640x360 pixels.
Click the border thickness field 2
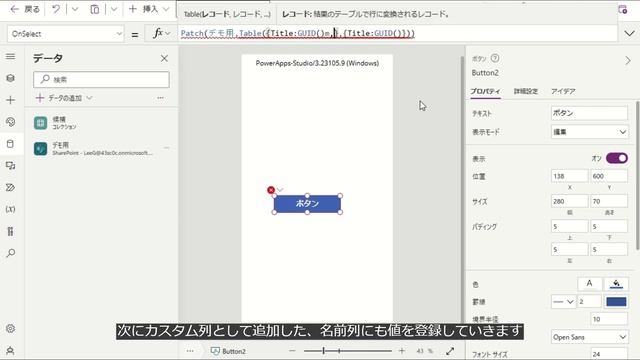(589, 302)
